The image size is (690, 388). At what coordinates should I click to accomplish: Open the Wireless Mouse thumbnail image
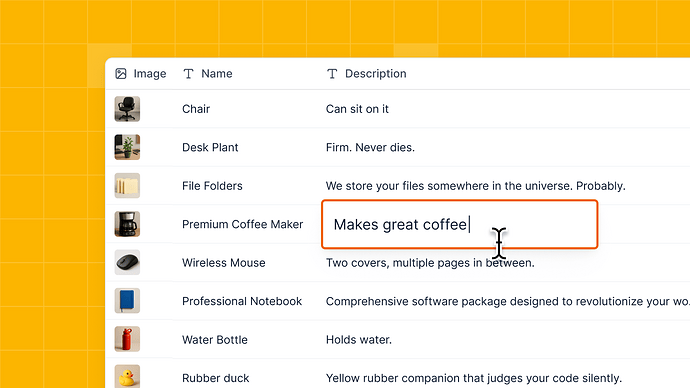(x=127, y=262)
